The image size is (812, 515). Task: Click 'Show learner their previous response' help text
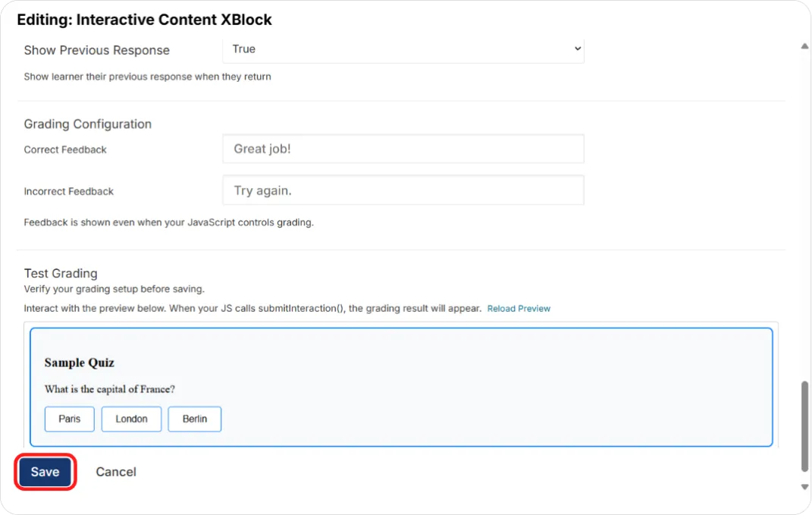[x=148, y=77]
